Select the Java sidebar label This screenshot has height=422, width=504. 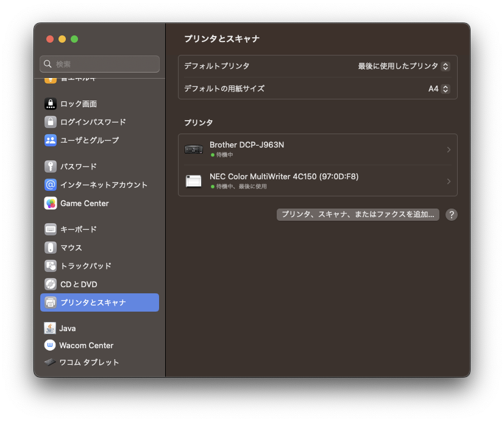coord(68,328)
